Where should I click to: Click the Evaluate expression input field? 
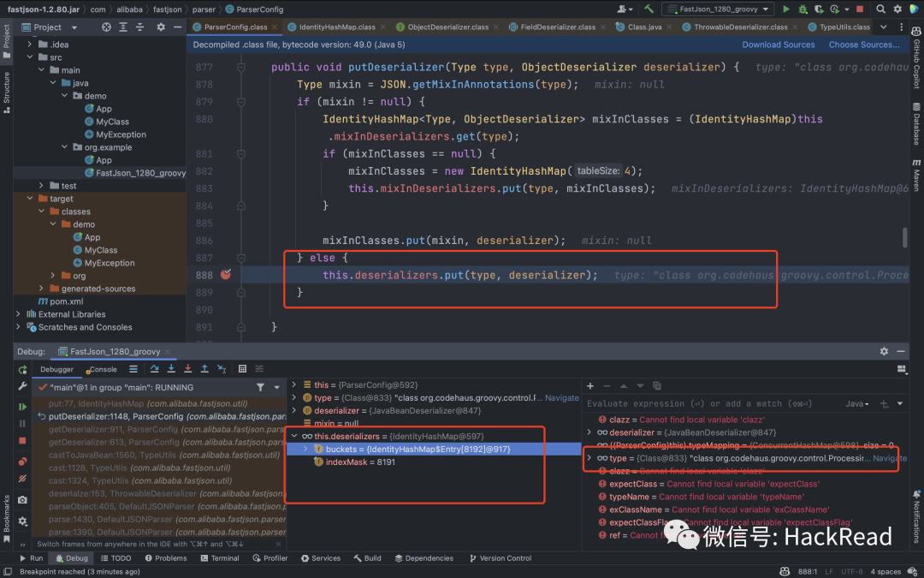click(710, 403)
